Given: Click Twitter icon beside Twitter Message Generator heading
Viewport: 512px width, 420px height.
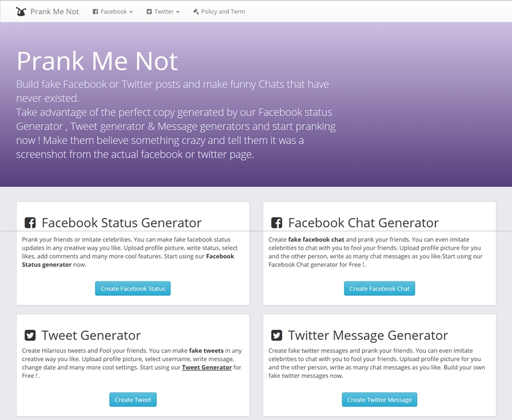Looking at the screenshot, I should click(x=276, y=335).
